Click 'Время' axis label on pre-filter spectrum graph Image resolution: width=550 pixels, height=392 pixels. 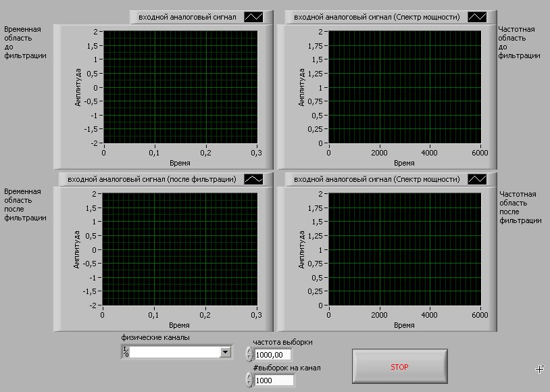404,163
